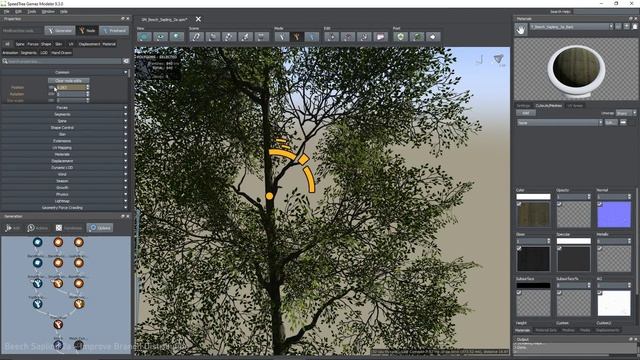Click the bark material preview sphere
Screen dimensions: 640x360
click(576, 68)
